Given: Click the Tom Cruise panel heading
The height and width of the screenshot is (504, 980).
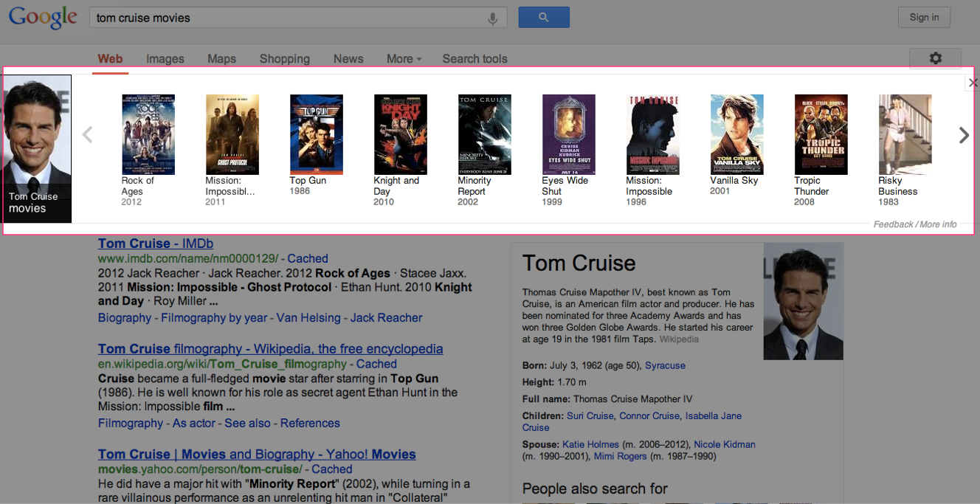Looking at the screenshot, I should pyautogui.click(x=579, y=263).
